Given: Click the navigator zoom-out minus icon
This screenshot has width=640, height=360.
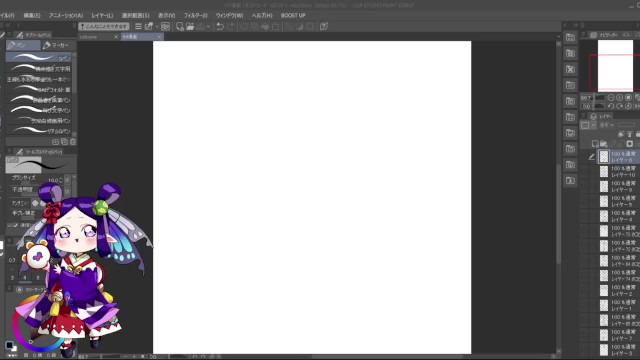Looking at the screenshot, I should (611, 98).
